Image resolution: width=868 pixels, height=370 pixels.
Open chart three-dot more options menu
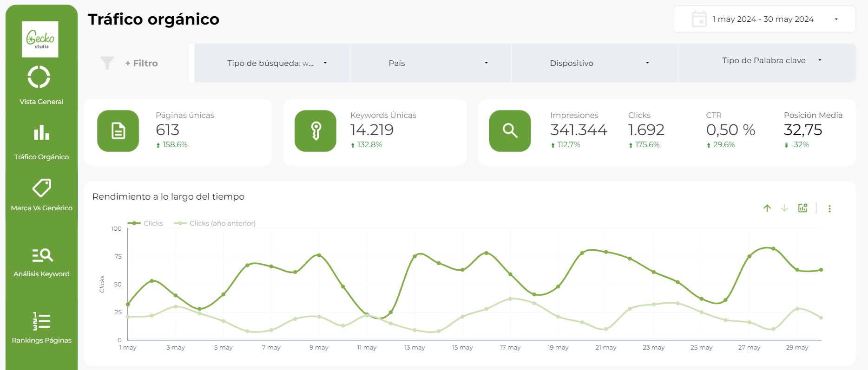[829, 208]
